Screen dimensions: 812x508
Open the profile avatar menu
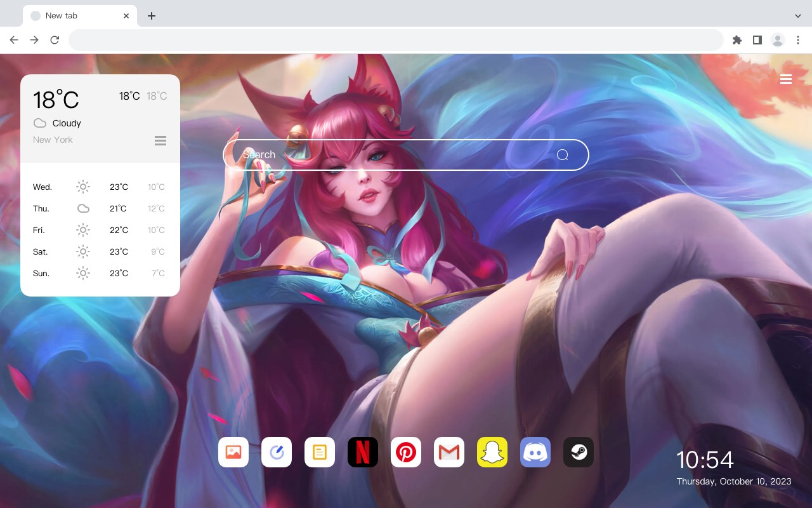[778, 40]
